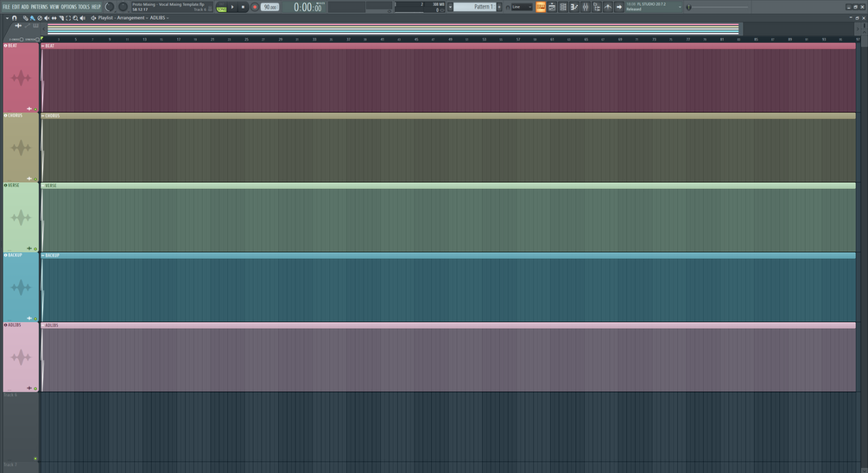Mute the empty Track 6 green light
The width and height of the screenshot is (868, 473).
35,458
